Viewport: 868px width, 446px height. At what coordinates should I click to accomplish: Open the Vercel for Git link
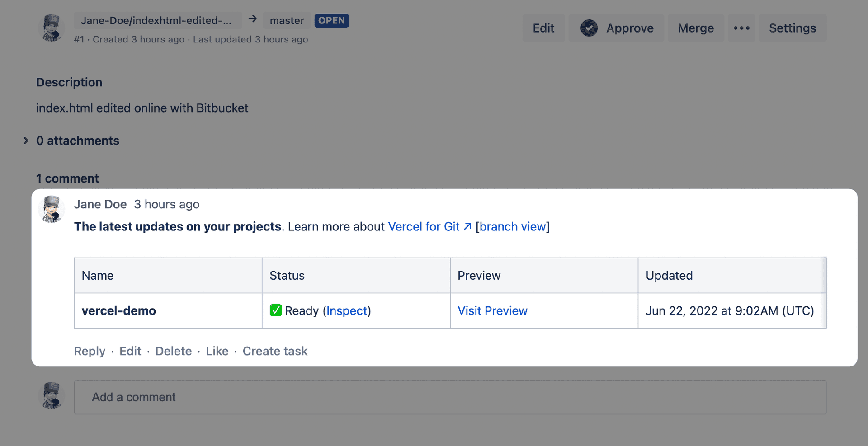[x=424, y=226]
